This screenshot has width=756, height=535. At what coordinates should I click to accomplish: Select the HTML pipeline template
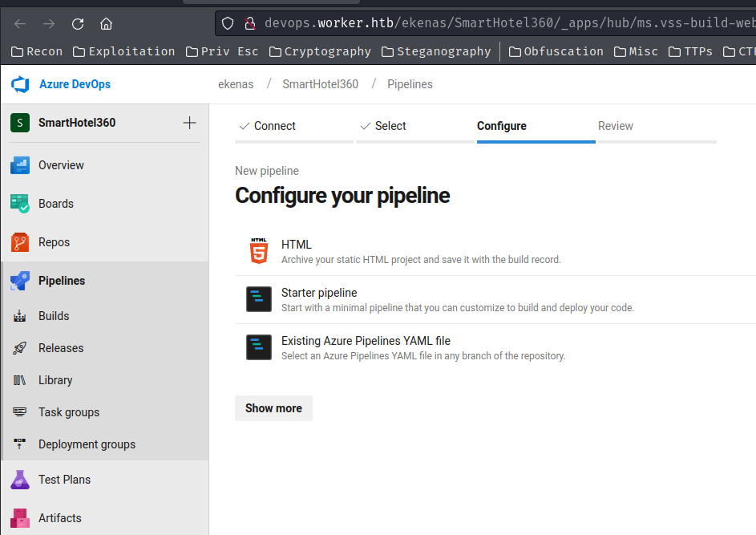click(296, 245)
